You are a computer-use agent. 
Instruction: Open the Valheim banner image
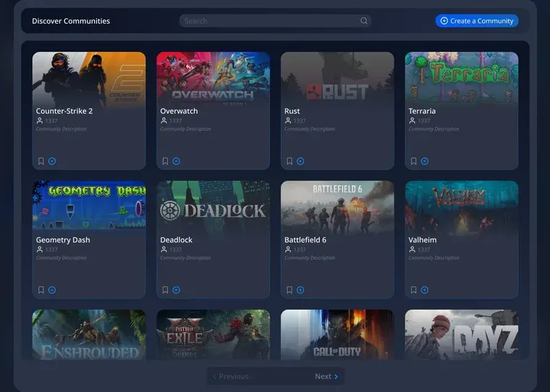pyautogui.click(x=461, y=208)
